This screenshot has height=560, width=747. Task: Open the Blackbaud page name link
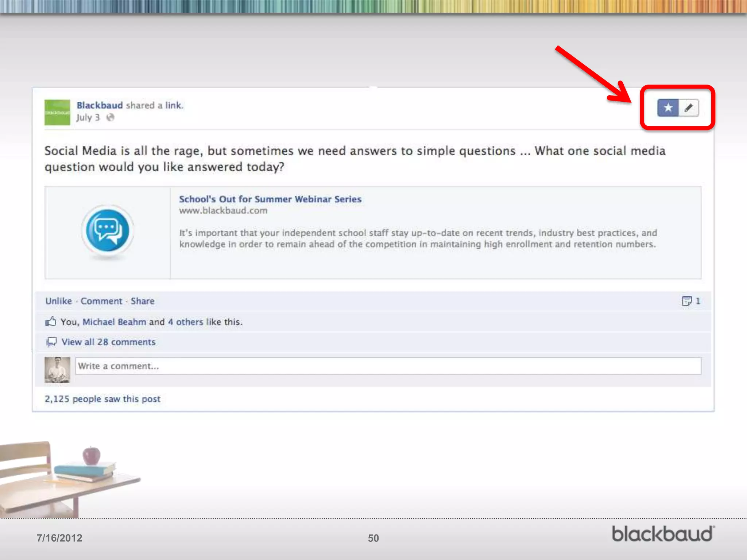(100, 105)
